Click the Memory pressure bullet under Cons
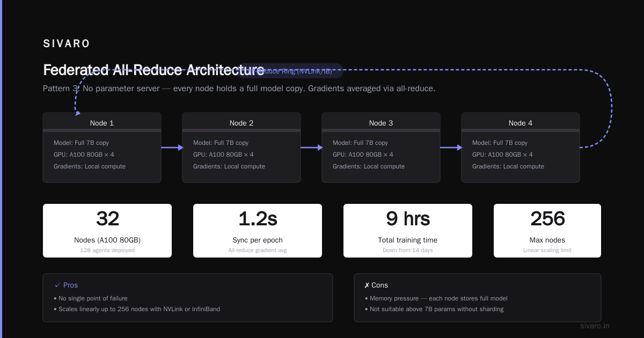Image resolution: width=644 pixels, height=338 pixels. 436,298
